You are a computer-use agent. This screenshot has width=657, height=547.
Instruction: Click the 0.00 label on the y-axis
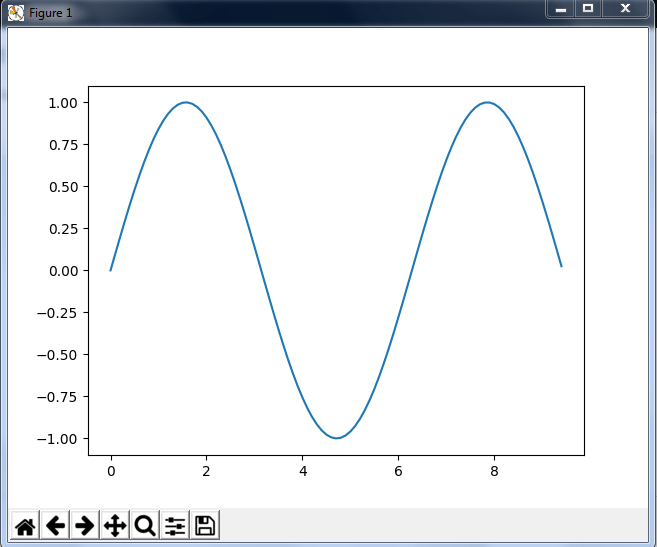62,271
